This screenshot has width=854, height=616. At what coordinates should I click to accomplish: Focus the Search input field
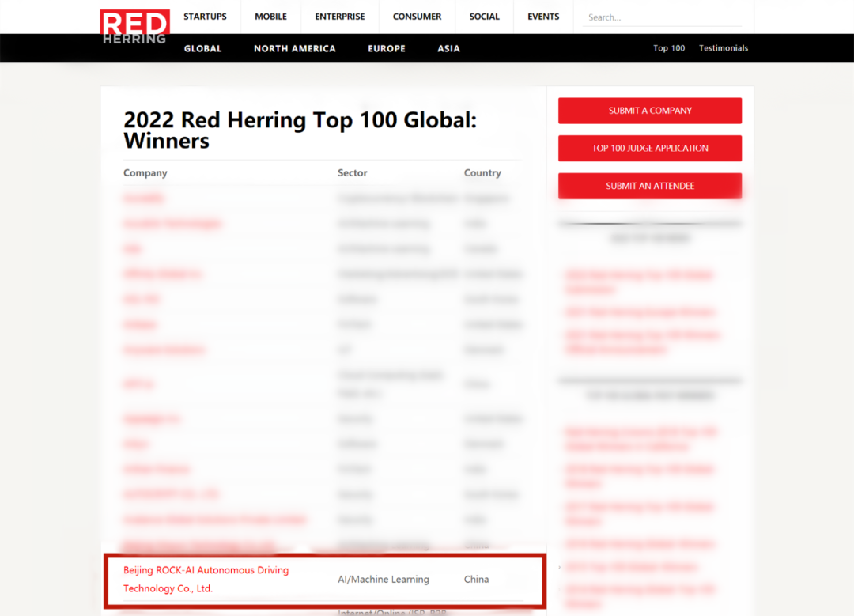pos(662,17)
